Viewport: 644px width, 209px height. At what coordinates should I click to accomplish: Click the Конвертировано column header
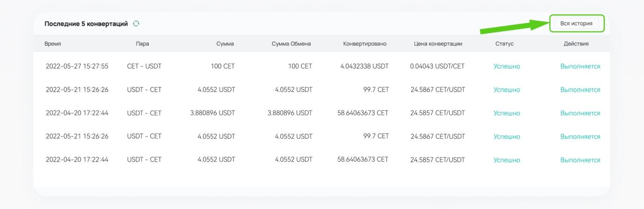(365, 43)
